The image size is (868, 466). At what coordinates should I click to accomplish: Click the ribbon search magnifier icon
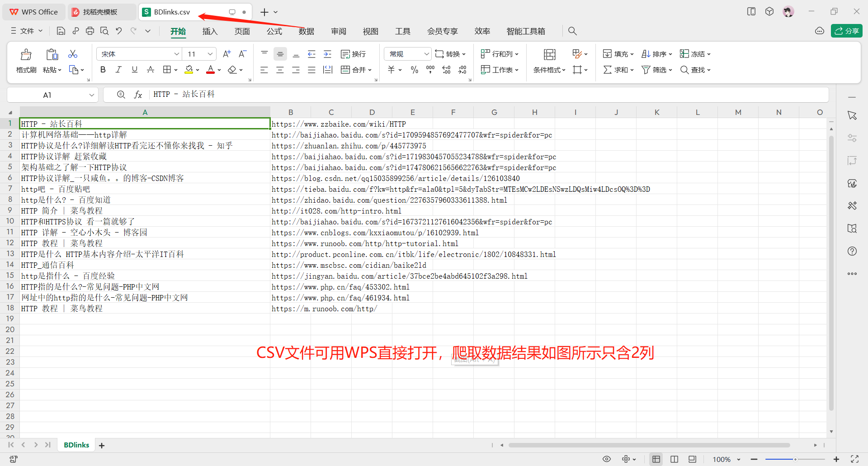[572, 31]
